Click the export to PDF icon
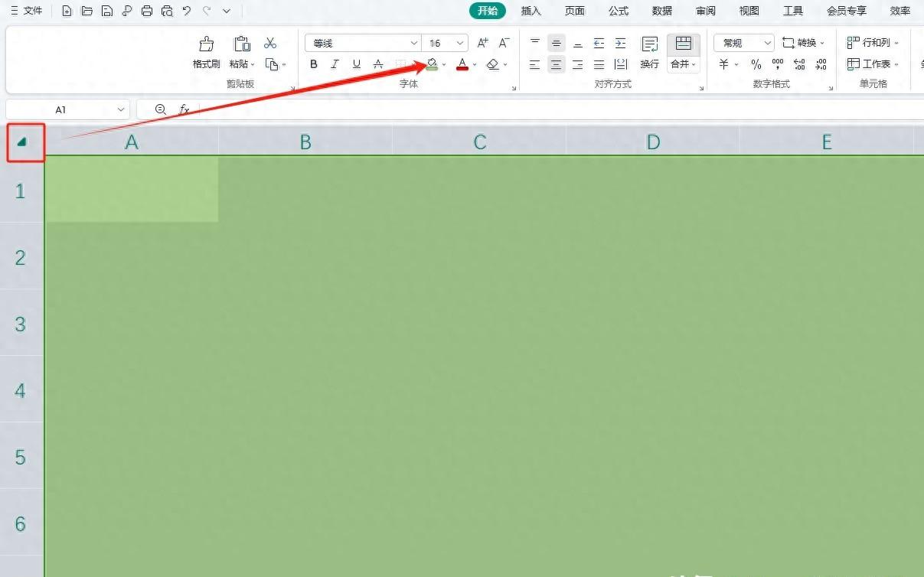Image resolution: width=924 pixels, height=577 pixels. pos(127,11)
